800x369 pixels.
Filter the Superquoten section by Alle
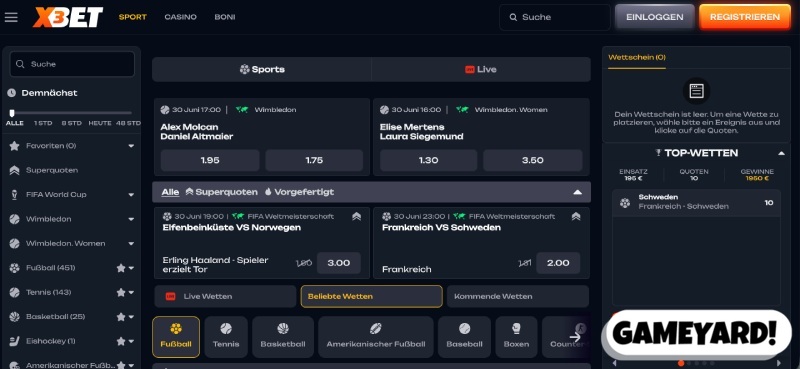[x=170, y=192]
